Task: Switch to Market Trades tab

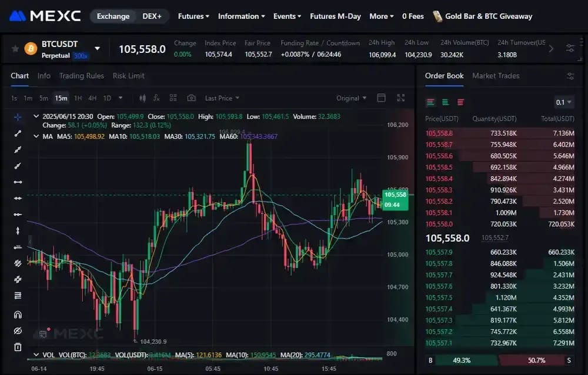Action: click(496, 76)
